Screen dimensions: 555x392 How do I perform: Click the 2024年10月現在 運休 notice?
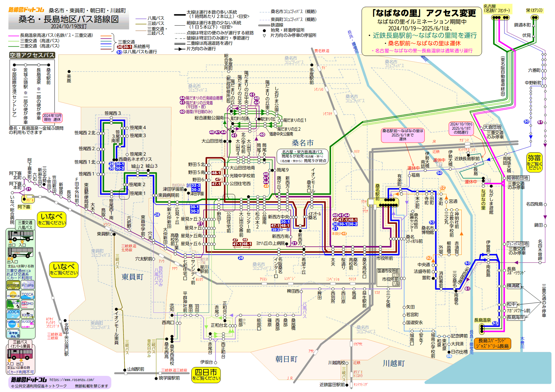pyautogui.click(x=52, y=118)
